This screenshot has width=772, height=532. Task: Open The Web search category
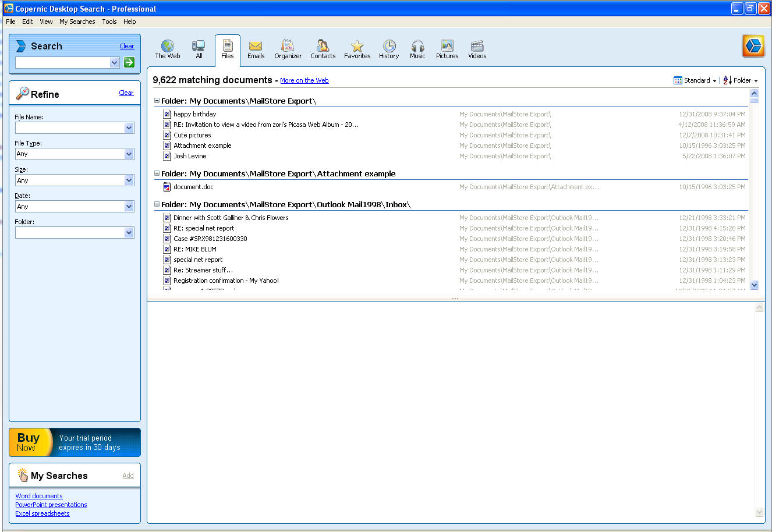point(168,49)
